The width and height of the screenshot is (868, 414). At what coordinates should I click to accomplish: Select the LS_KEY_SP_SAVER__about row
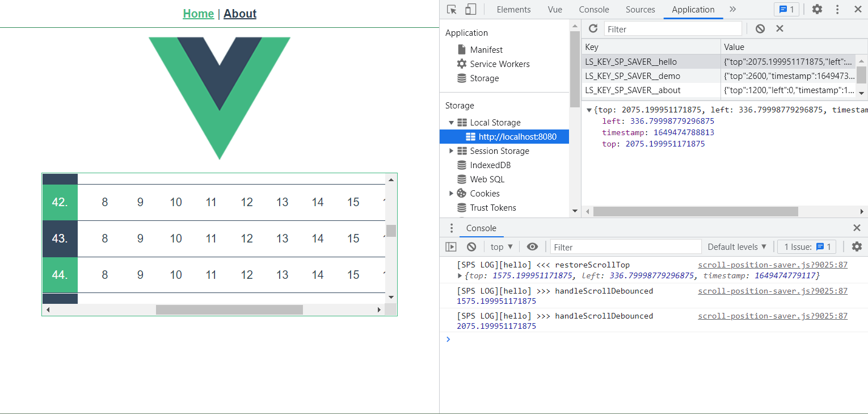click(720, 90)
